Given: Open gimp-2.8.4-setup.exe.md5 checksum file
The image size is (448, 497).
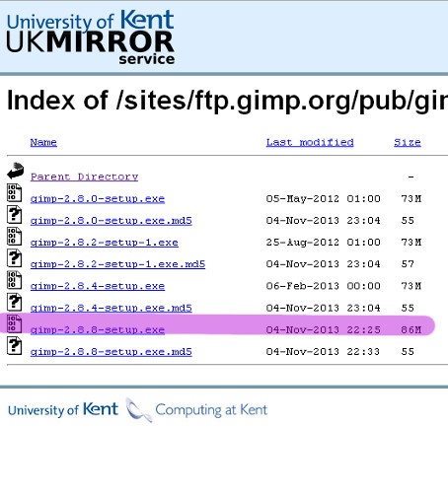Looking at the screenshot, I should [111, 308].
